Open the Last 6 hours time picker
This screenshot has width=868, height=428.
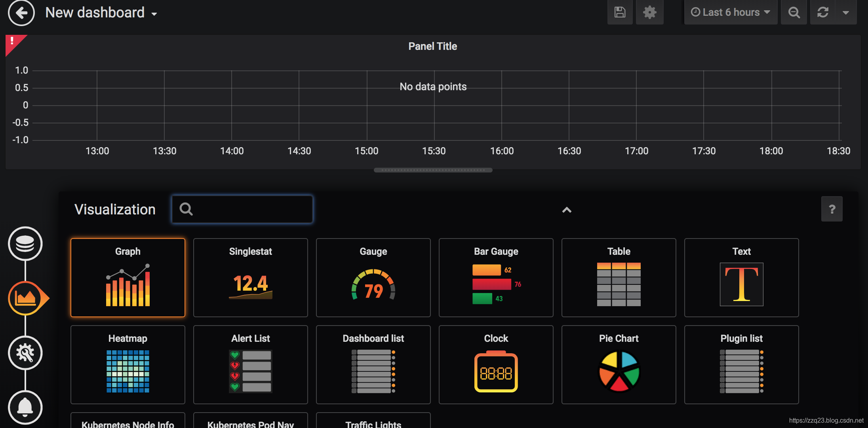tap(731, 12)
